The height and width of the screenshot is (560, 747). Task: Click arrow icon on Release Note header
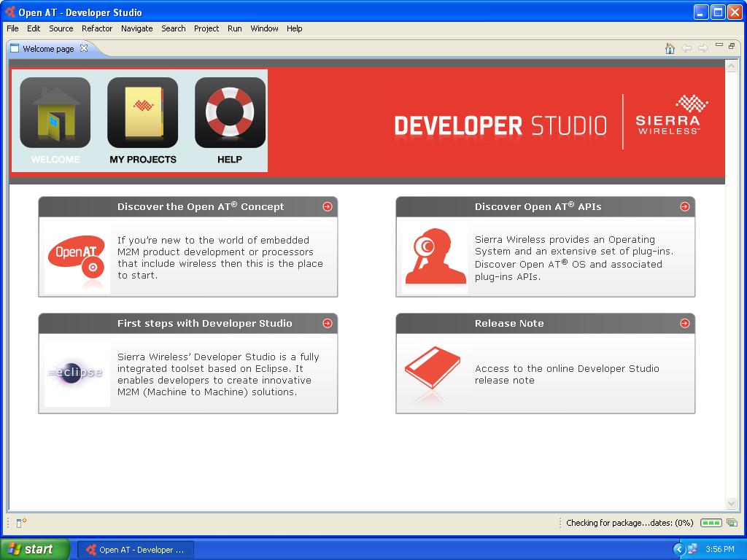point(684,323)
